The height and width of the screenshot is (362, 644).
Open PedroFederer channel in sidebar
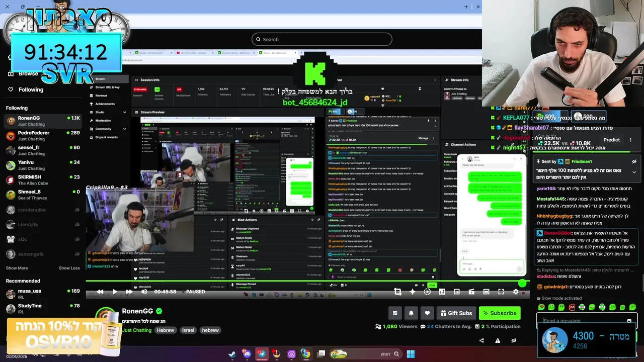click(x=43, y=136)
